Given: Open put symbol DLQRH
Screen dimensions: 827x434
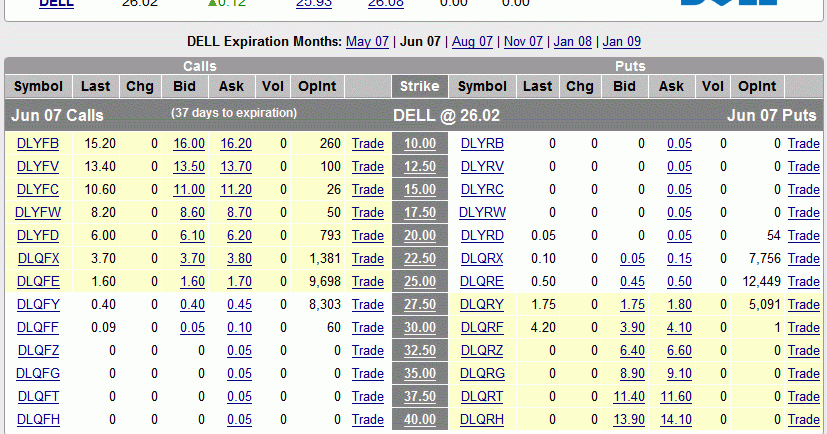Looking at the screenshot, I should (482, 420).
